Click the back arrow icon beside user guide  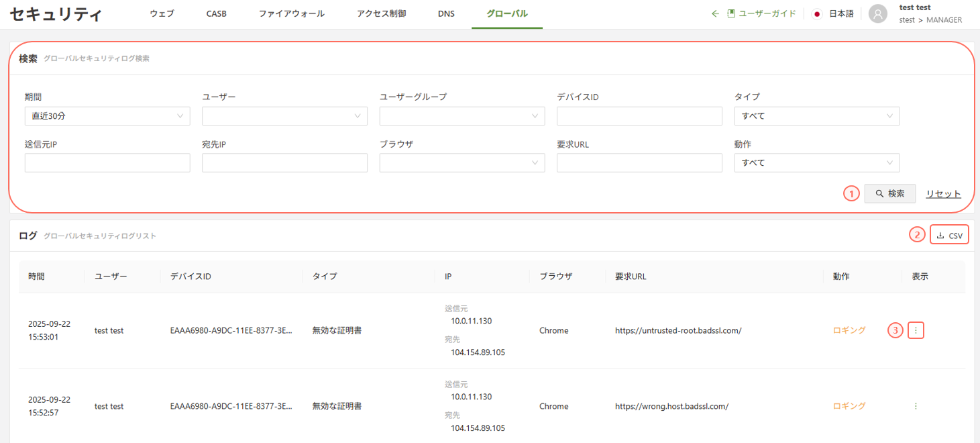(715, 13)
